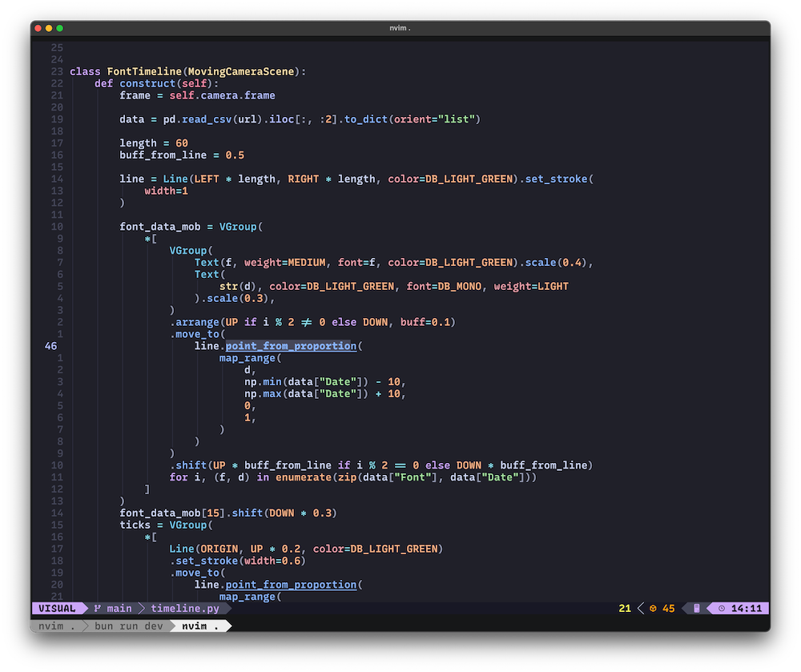Click the 45 value in the statusline
The height and width of the screenshot is (672, 801).
pyautogui.click(x=669, y=608)
